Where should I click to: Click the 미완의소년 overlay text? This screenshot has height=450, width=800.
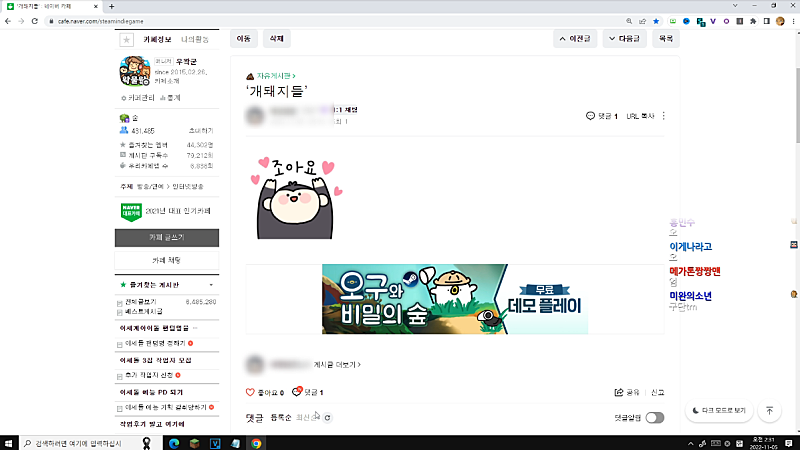(x=690, y=295)
